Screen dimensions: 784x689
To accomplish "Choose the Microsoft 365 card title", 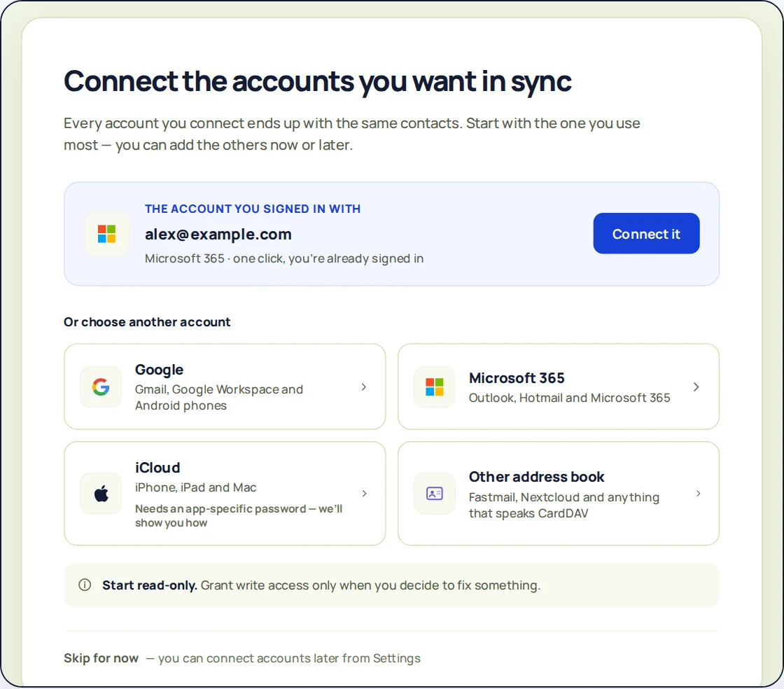I will coord(517,378).
